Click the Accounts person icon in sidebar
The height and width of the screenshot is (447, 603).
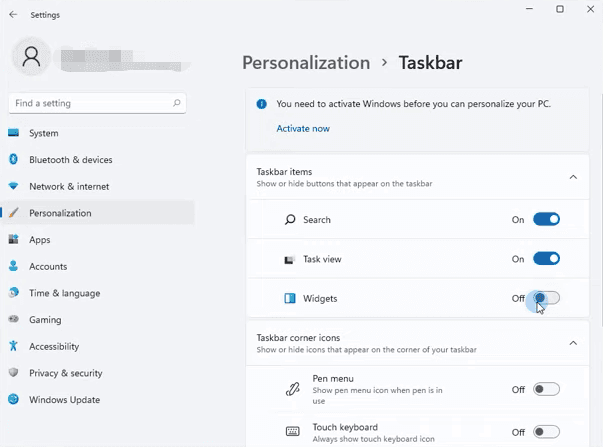[13, 266]
